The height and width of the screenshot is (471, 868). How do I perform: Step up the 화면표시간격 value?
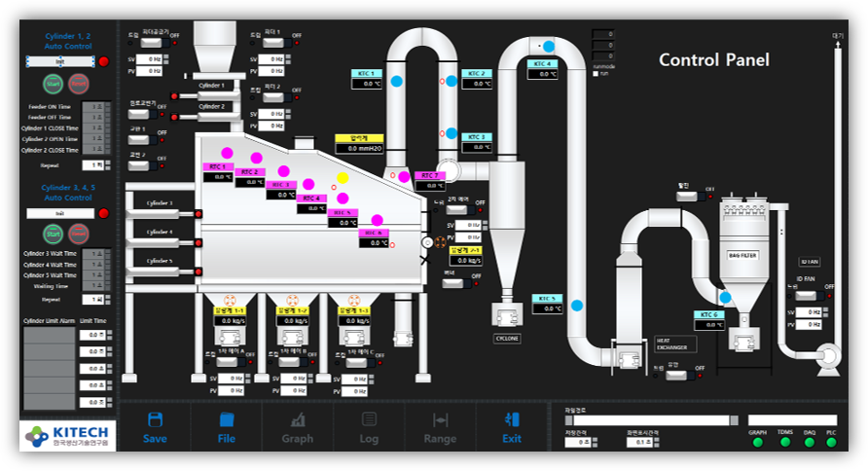[657, 440]
